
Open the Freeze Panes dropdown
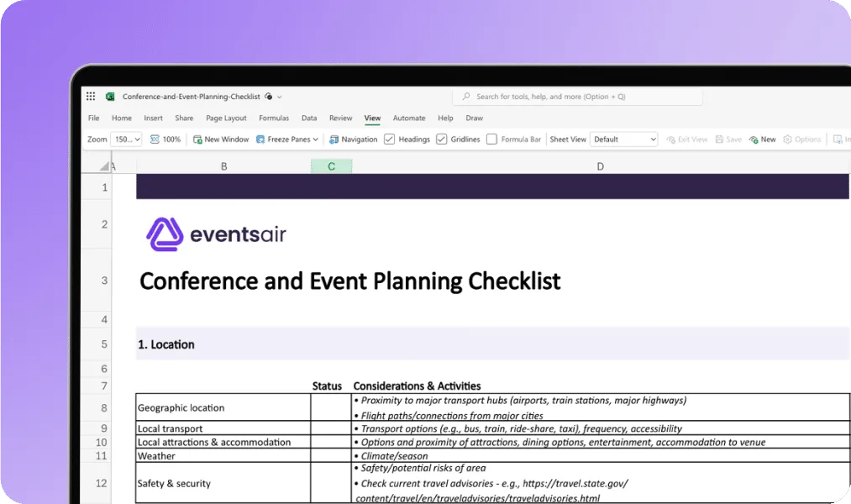pyautogui.click(x=287, y=139)
